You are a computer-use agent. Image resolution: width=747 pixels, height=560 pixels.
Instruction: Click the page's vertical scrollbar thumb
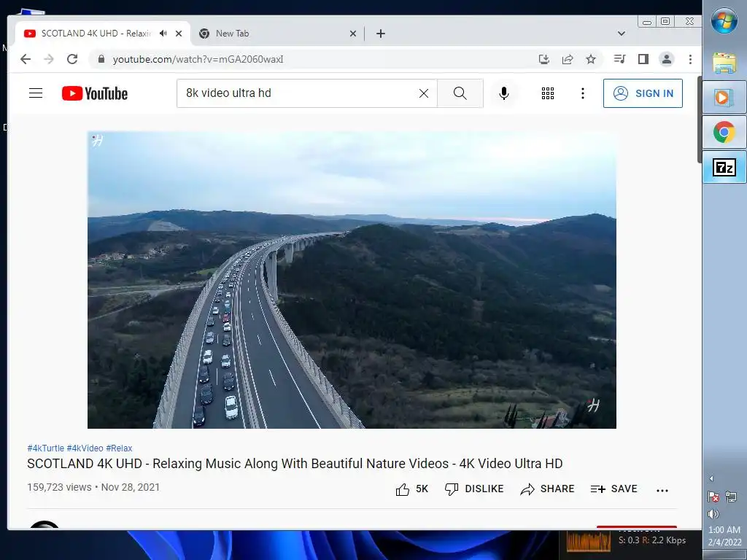point(700,119)
